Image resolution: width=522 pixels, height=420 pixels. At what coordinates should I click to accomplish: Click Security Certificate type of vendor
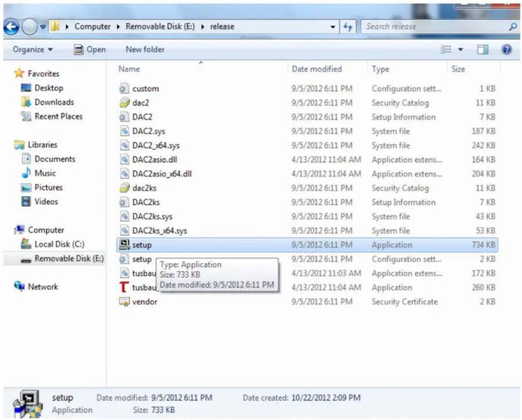(404, 302)
